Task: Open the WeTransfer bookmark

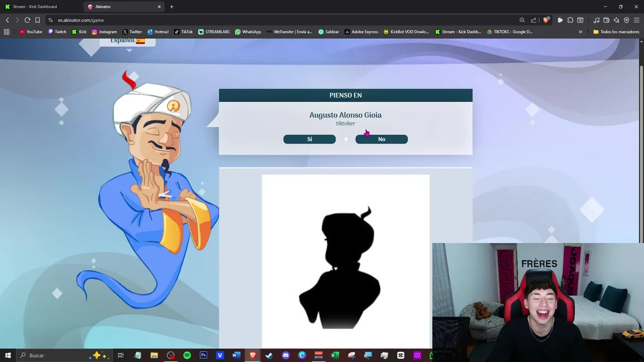Action: (289, 32)
